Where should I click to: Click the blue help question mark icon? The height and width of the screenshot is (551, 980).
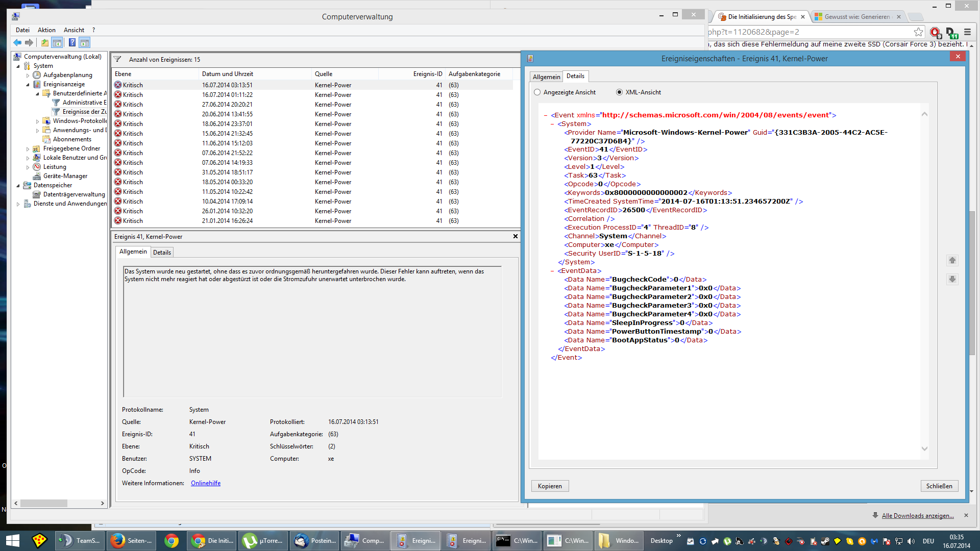[72, 43]
